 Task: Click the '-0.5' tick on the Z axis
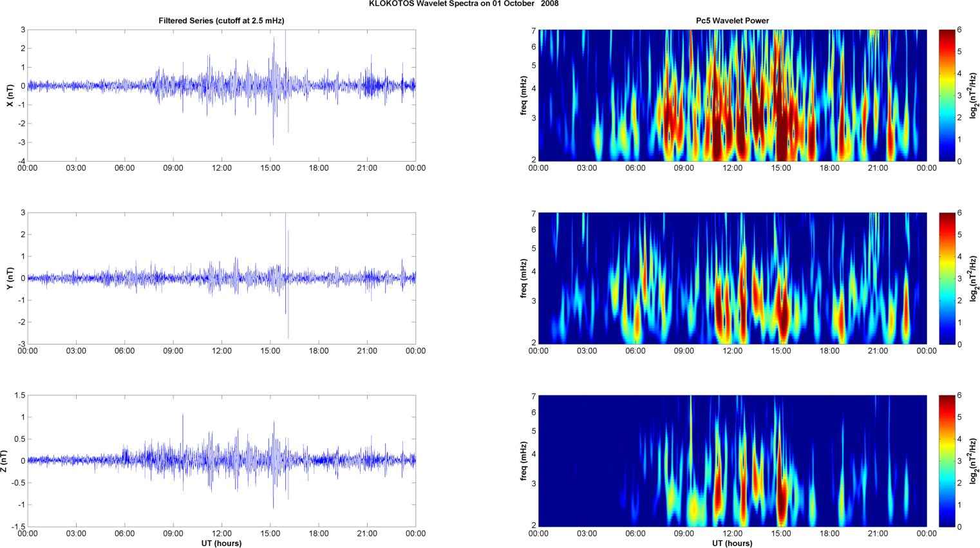click(x=18, y=483)
